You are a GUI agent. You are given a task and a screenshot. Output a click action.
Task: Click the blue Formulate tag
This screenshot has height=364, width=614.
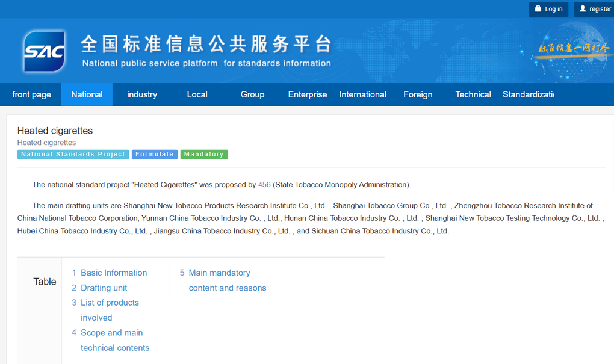point(155,154)
